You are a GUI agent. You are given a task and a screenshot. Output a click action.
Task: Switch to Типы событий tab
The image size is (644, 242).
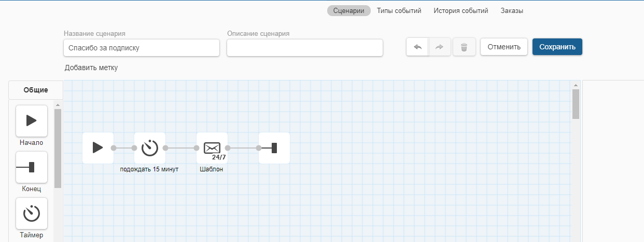coord(399,11)
